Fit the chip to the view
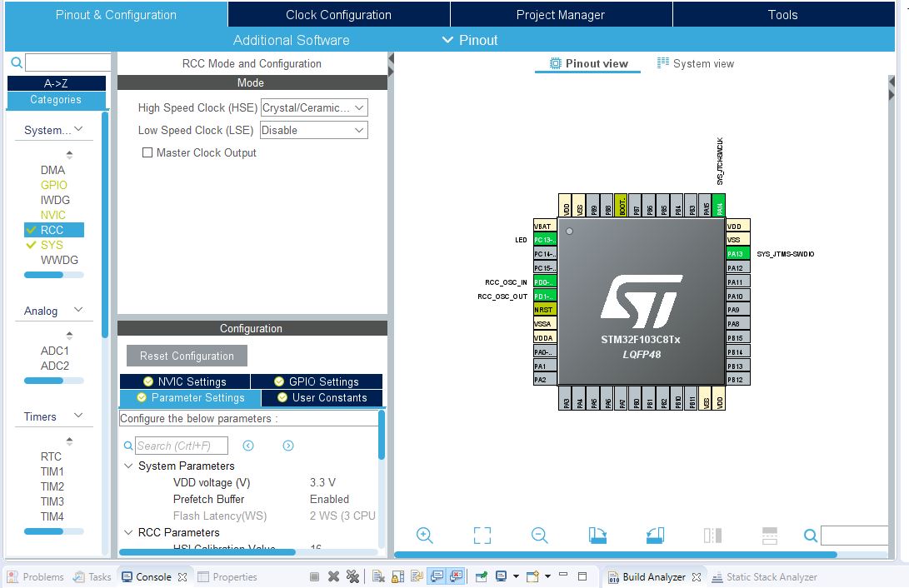The width and height of the screenshot is (909, 588). coord(482,536)
